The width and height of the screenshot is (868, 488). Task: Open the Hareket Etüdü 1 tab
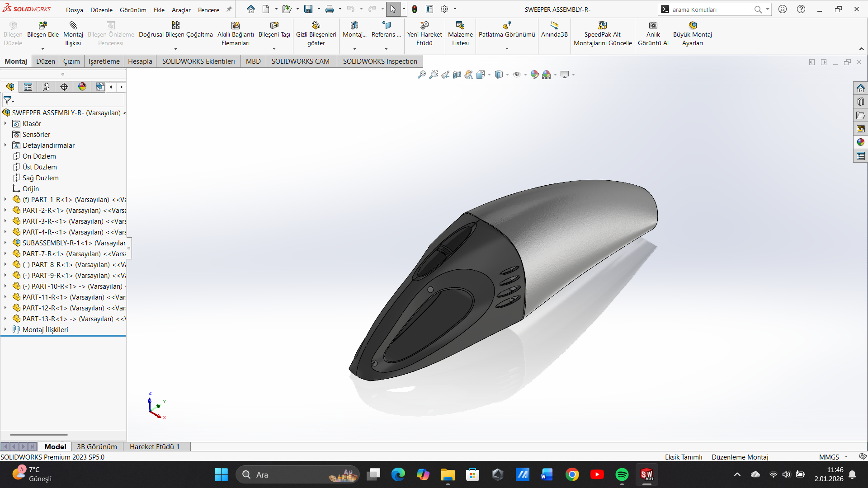pos(155,446)
